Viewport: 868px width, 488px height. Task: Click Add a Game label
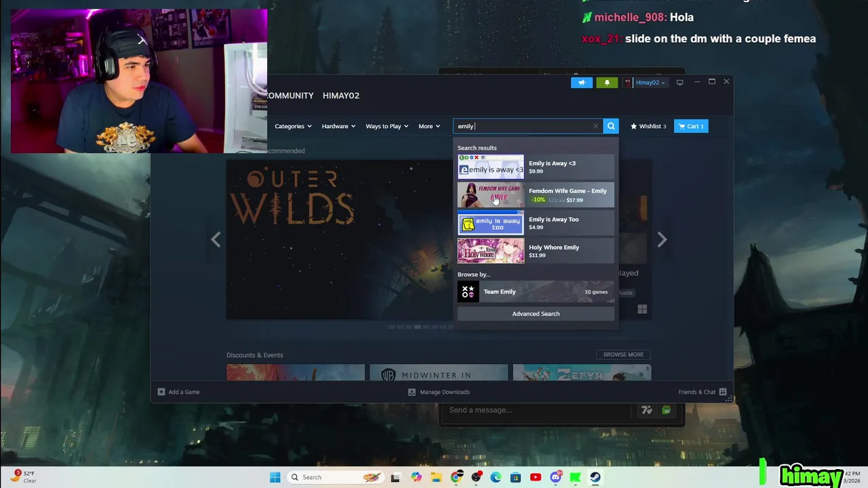pos(184,392)
